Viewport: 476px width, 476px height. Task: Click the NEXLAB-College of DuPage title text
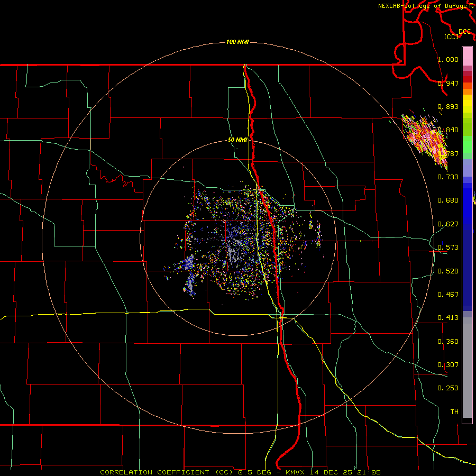423,6
